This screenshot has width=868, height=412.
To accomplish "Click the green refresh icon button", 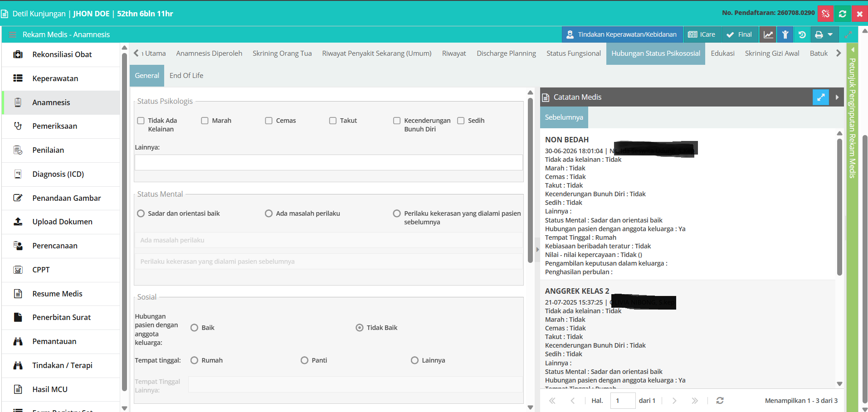I will (x=843, y=14).
